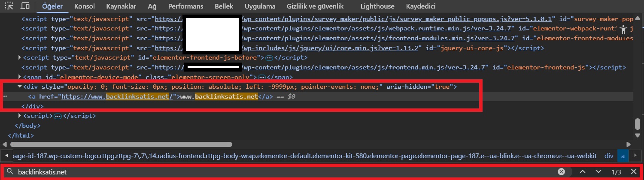Select the div breadcrumb item

click(609, 157)
